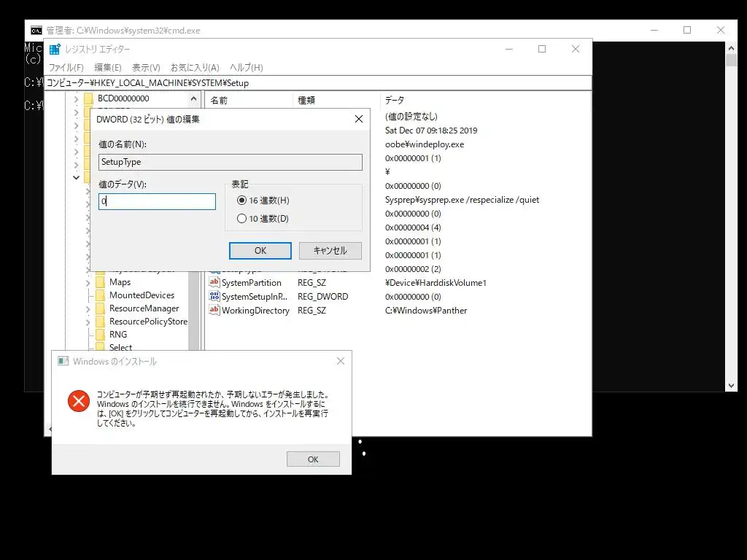This screenshot has height=560, width=747.
Task: Close the DWORD value edit dialog
Action: point(359,119)
